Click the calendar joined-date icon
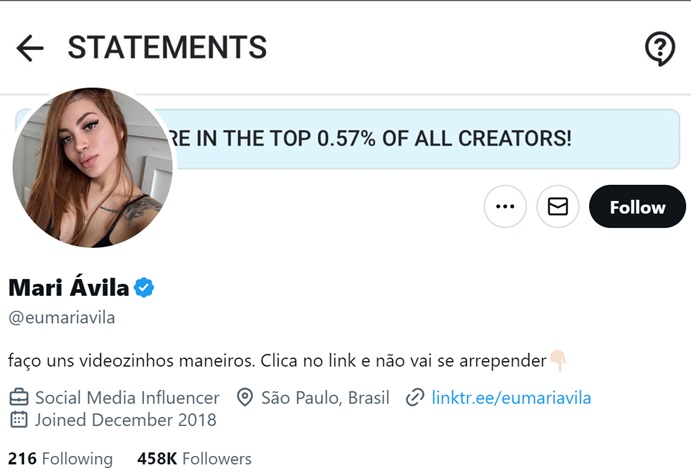This screenshot has width=691, height=474. click(x=19, y=420)
